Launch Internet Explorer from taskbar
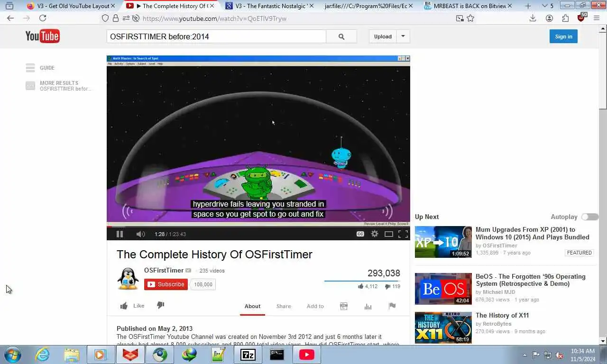 (42, 355)
